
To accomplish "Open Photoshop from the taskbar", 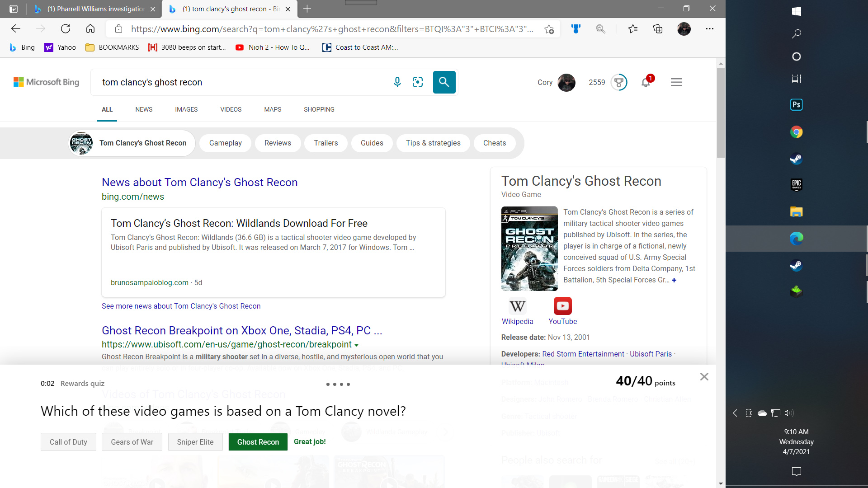I will coord(796,105).
